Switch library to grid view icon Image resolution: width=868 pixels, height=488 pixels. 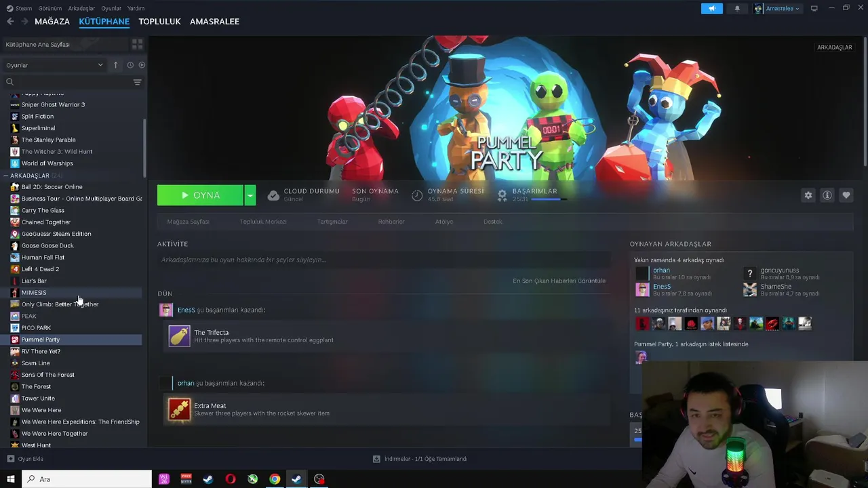137,44
